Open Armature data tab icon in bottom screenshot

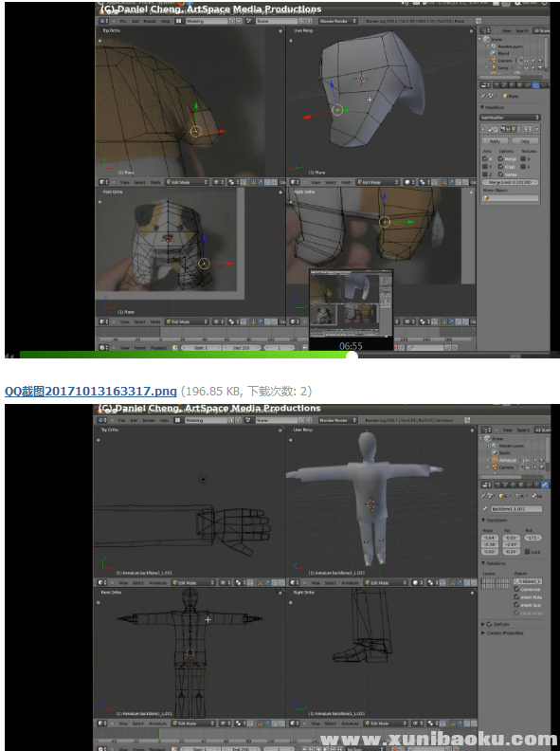[x=536, y=485]
